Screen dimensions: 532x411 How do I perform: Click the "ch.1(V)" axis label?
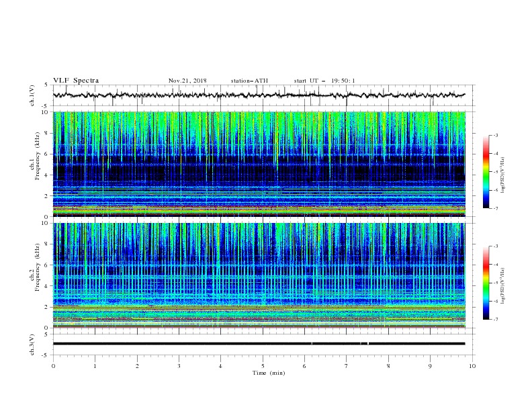click(x=32, y=95)
